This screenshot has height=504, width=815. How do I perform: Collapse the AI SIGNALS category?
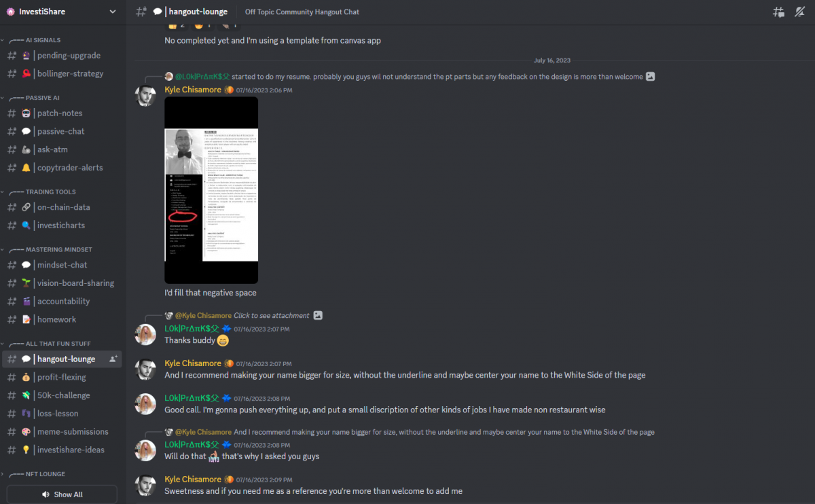pyautogui.click(x=42, y=40)
